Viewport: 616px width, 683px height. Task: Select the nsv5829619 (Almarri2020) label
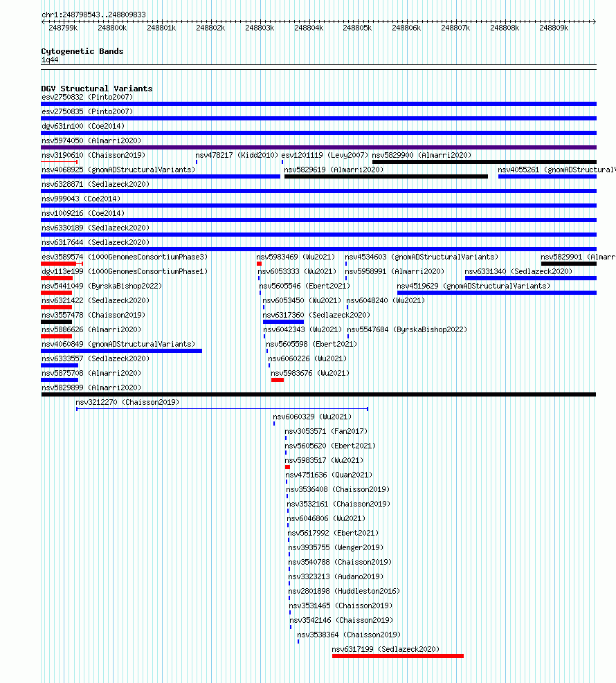pos(334,170)
